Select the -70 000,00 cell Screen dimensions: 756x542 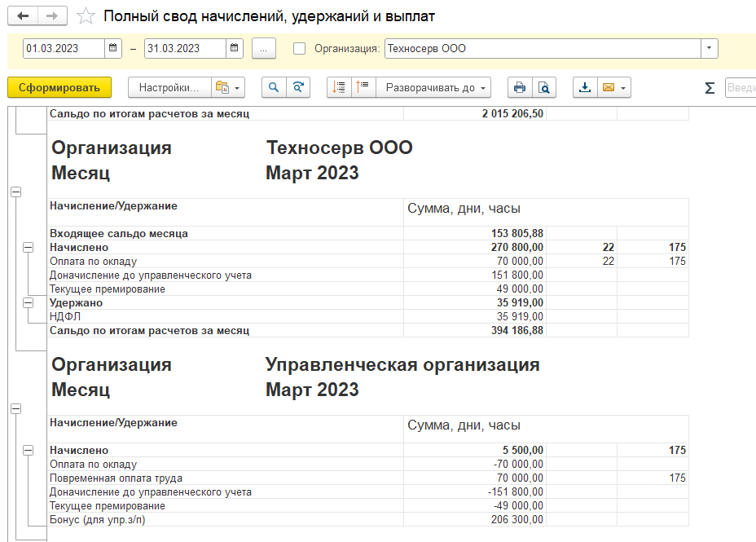coord(475,465)
